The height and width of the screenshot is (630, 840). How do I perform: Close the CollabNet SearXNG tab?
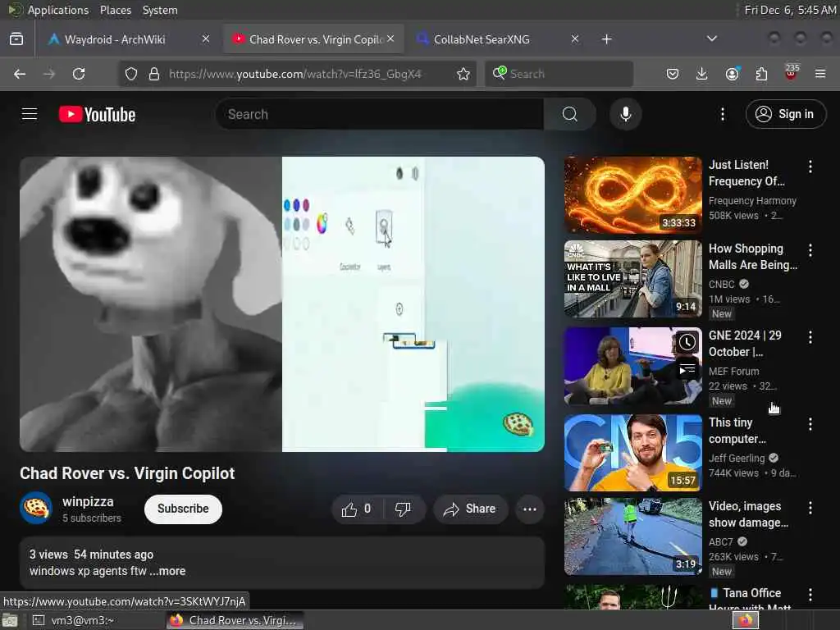[x=575, y=39]
